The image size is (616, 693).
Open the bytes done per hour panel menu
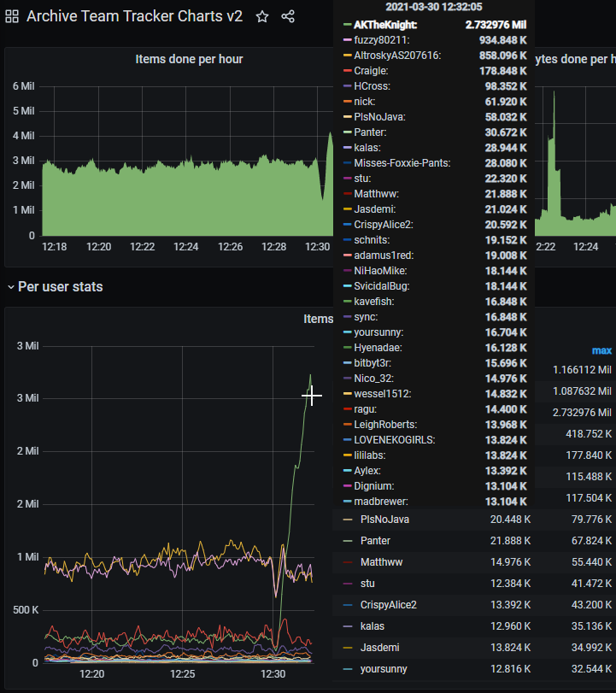coord(572,59)
